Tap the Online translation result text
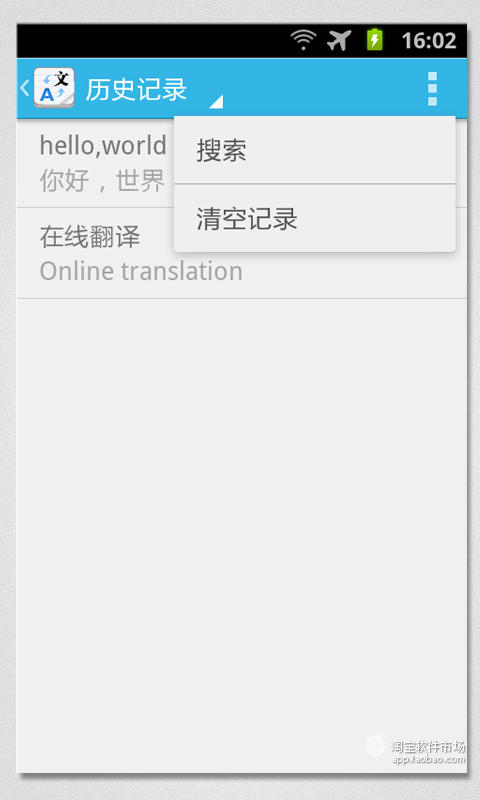480x800 pixels. 141,271
